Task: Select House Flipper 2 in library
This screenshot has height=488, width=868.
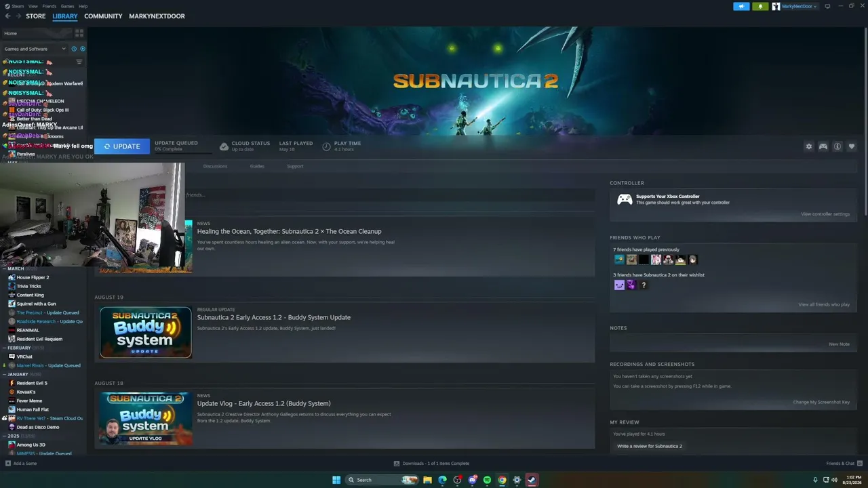Action: click(33, 277)
